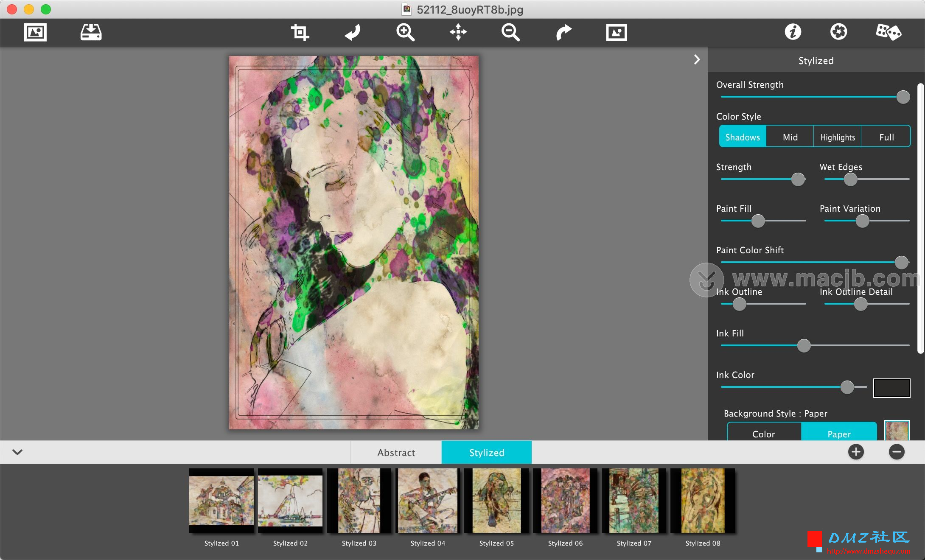The width and height of the screenshot is (925, 560).
Task: Remove a preset with the minus icon
Action: coord(897,452)
